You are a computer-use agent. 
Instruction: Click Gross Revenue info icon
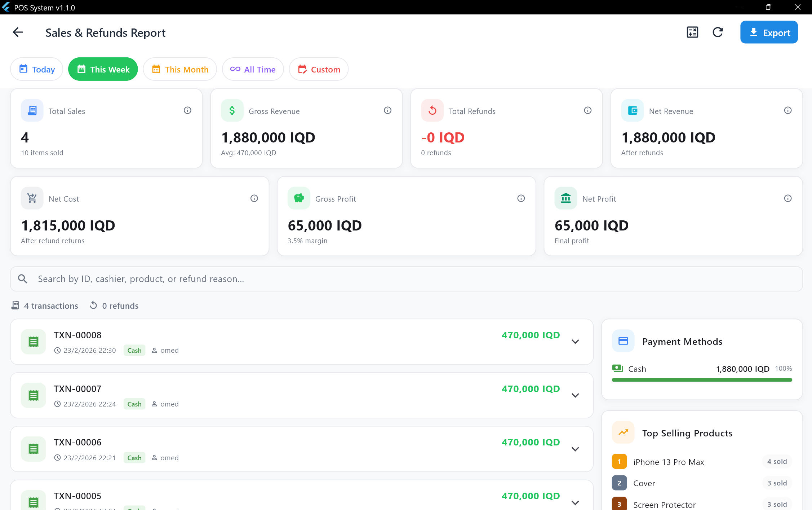coord(387,110)
